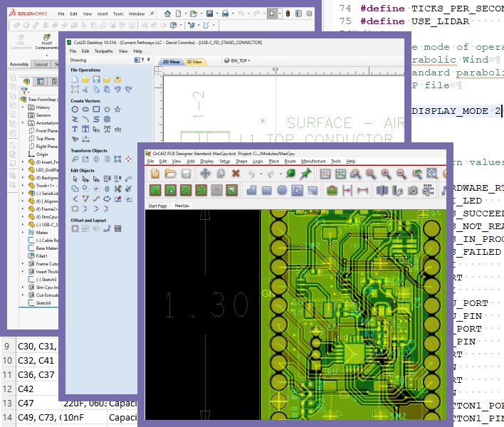Click spreadsheet row header 13

pos(7,403)
